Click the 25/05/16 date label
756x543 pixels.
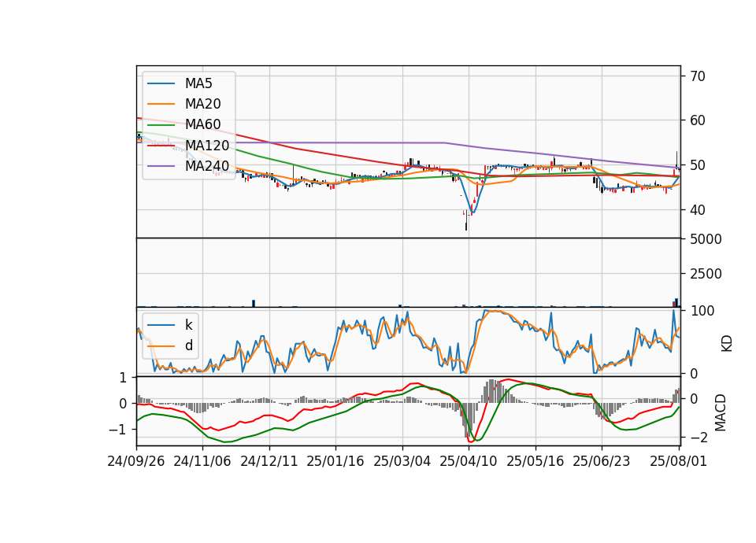pyautogui.click(x=535, y=461)
